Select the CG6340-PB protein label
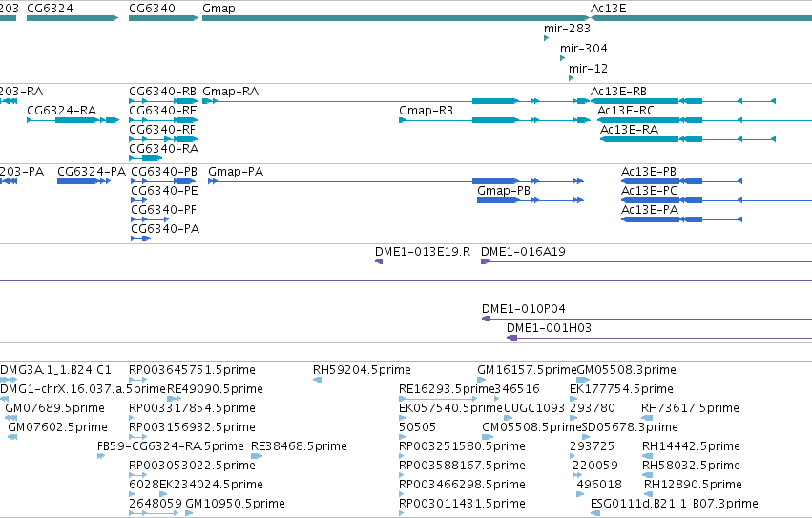Screen dimensions: 812x518 click(164, 172)
